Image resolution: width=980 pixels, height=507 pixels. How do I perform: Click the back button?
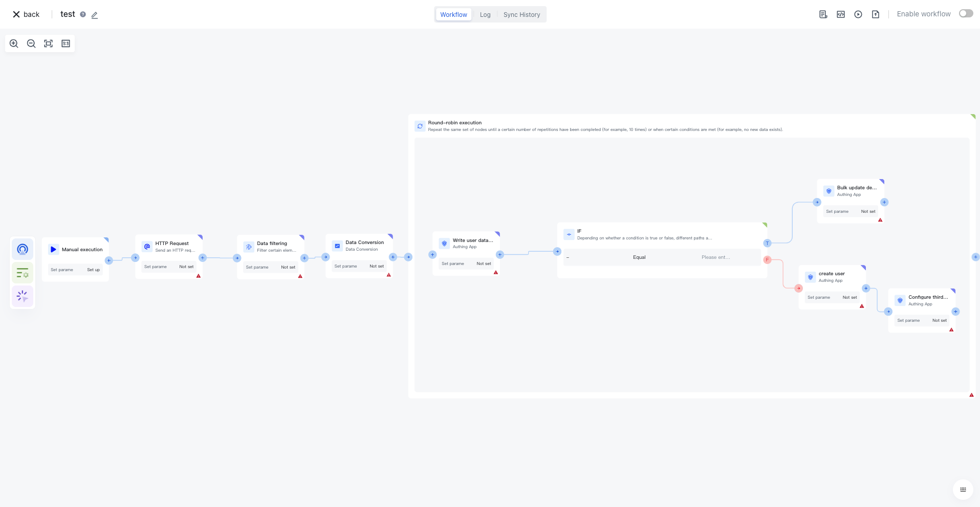(x=26, y=14)
